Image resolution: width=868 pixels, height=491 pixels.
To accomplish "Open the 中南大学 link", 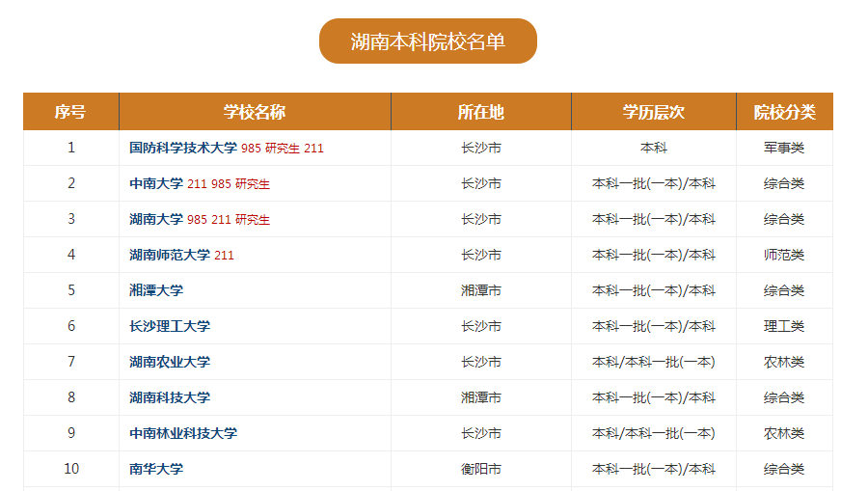I will point(156,184).
